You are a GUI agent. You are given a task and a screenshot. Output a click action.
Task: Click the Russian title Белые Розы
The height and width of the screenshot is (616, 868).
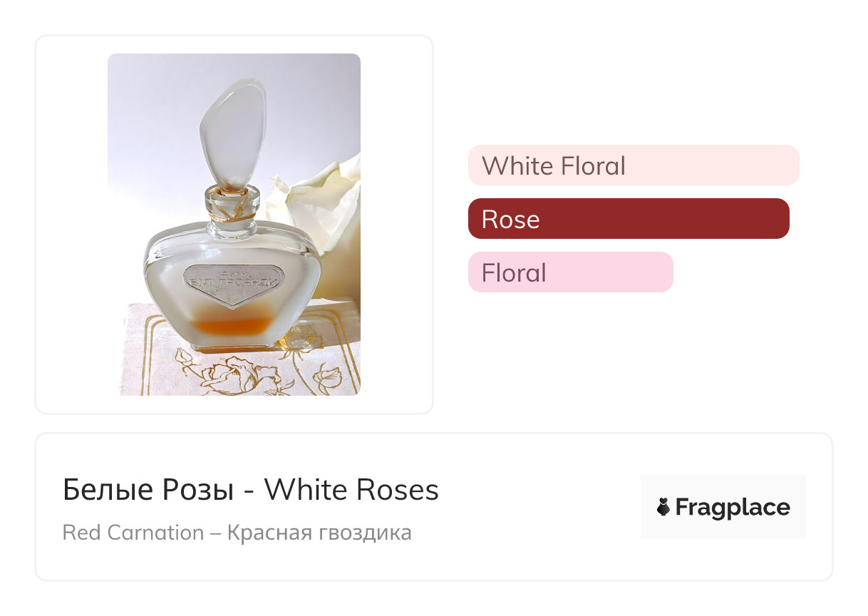148,490
